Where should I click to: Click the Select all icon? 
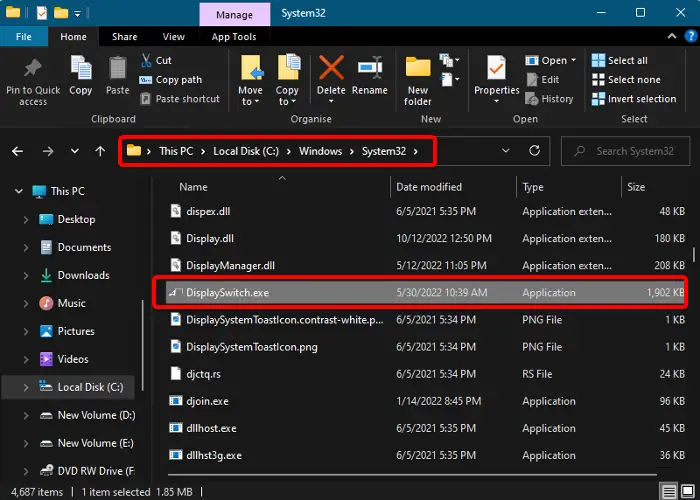(x=598, y=60)
